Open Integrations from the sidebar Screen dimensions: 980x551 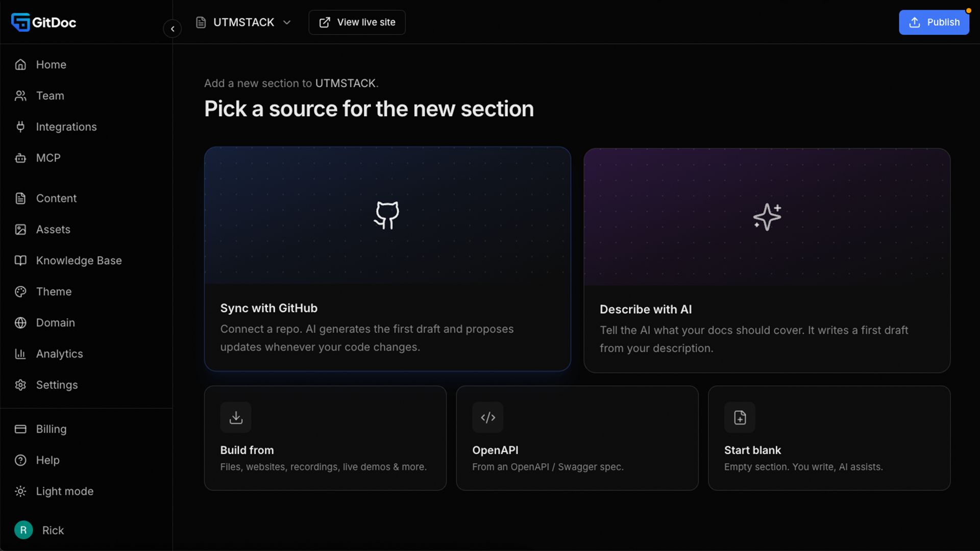coord(66,127)
